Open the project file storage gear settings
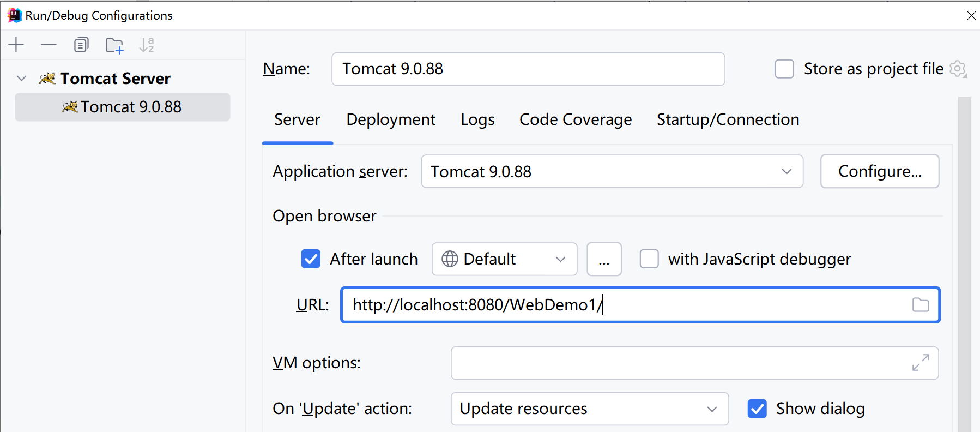Image resolution: width=980 pixels, height=432 pixels. tap(958, 69)
